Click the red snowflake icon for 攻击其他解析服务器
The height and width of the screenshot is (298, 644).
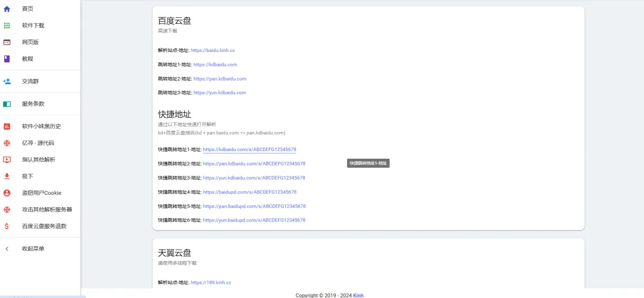point(7,210)
